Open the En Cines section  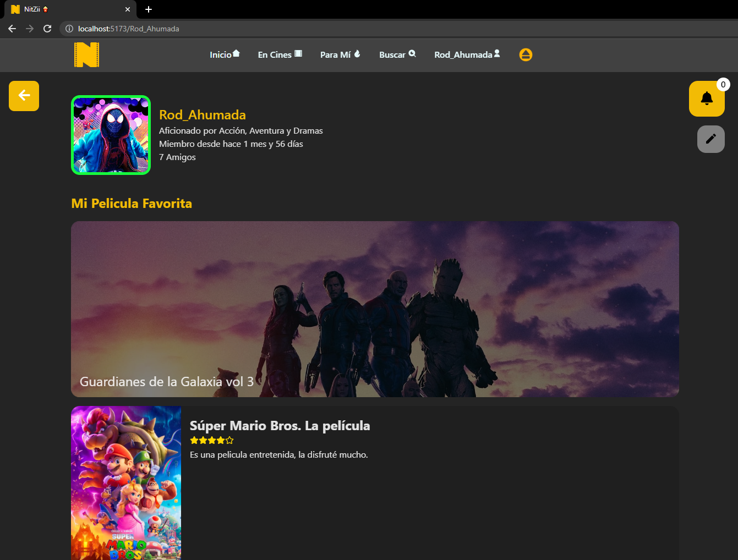280,54
